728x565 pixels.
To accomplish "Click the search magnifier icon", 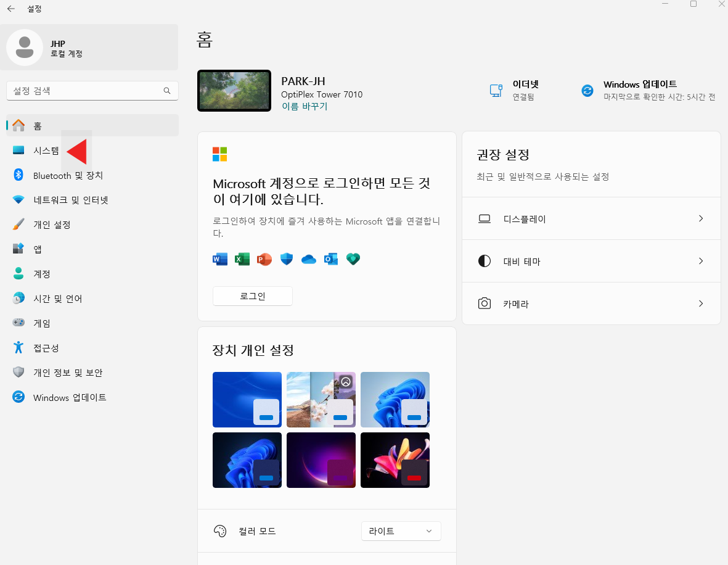I will click(166, 91).
